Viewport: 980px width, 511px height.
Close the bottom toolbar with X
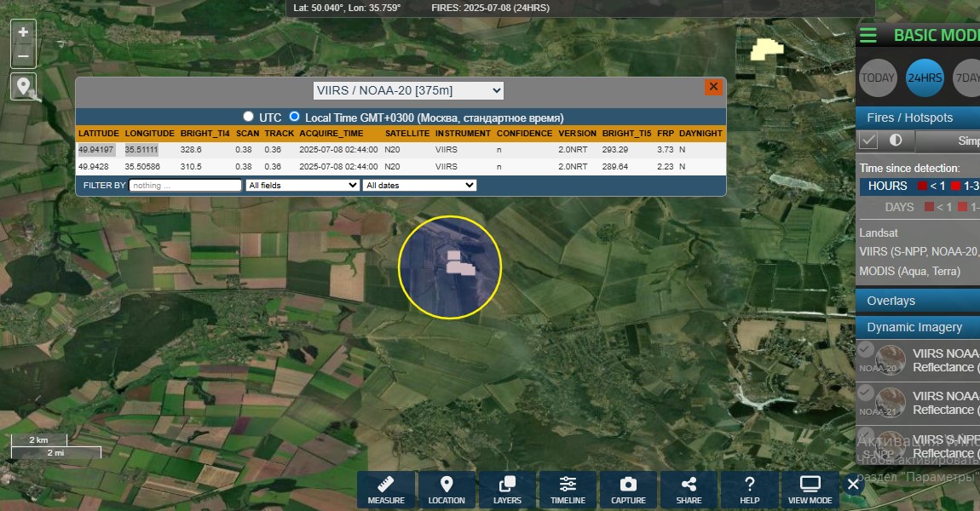(853, 484)
